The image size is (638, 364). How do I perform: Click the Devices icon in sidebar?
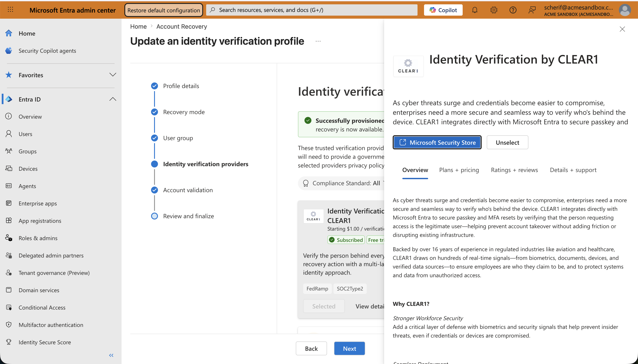click(9, 169)
